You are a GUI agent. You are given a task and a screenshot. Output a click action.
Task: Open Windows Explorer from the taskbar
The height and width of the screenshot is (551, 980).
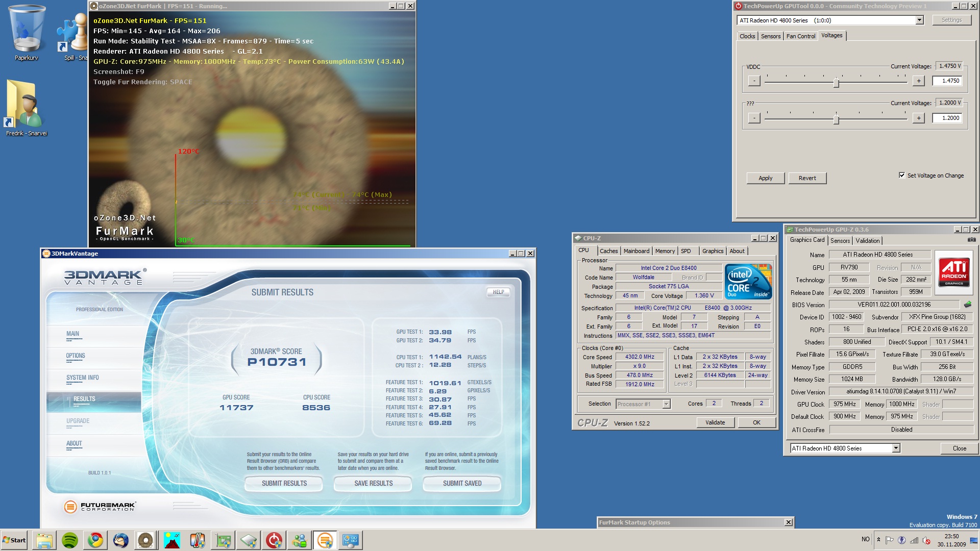(44, 540)
